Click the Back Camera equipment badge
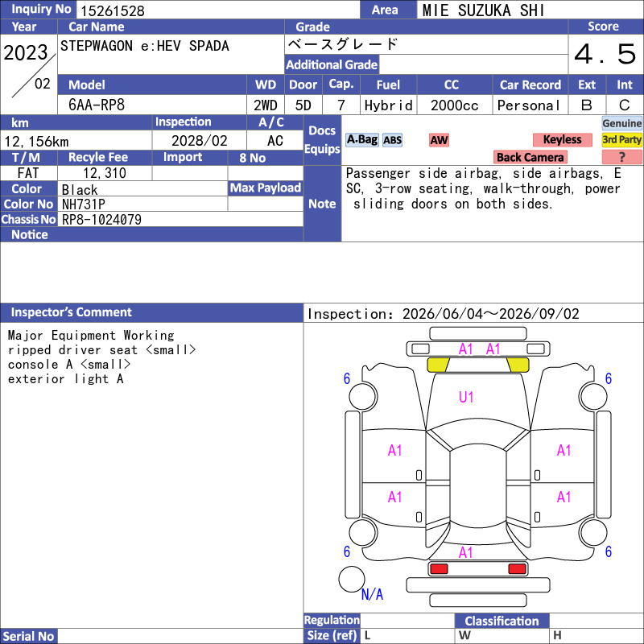The image size is (644, 644). (530, 157)
